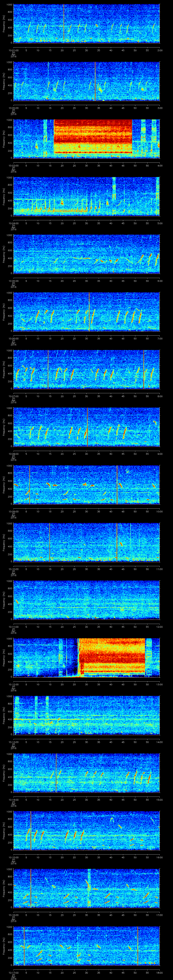Select the '10:13:00' timestamp text
Viewport: 173px width, 980px height.
click(x=13, y=742)
